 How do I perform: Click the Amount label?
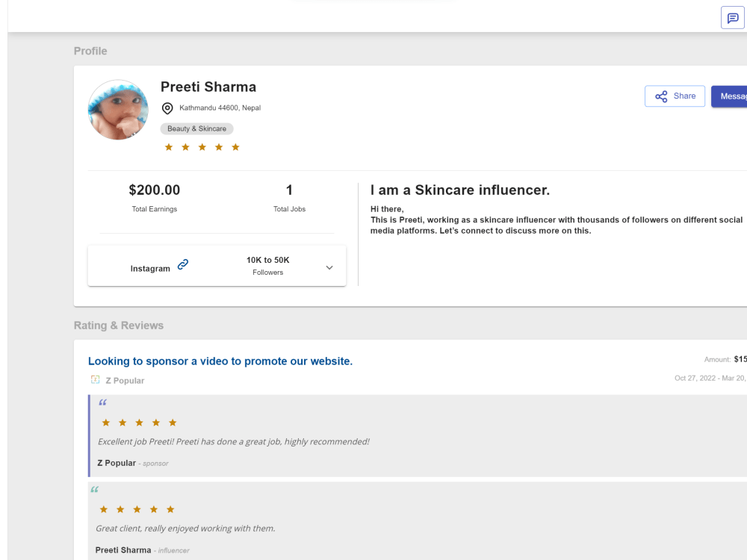point(717,360)
